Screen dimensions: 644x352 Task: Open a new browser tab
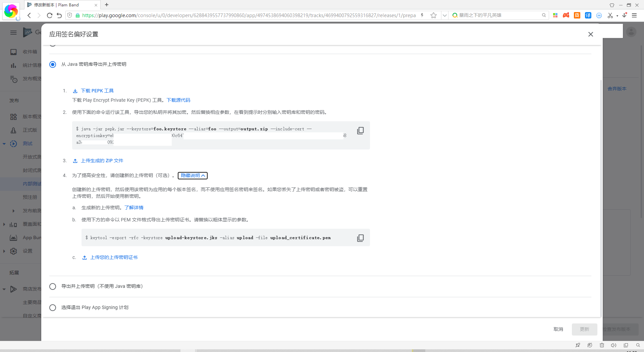(x=107, y=5)
